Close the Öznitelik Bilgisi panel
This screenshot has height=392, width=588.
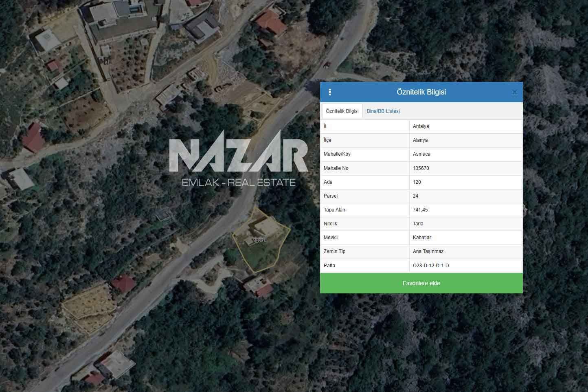coord(514,92)
